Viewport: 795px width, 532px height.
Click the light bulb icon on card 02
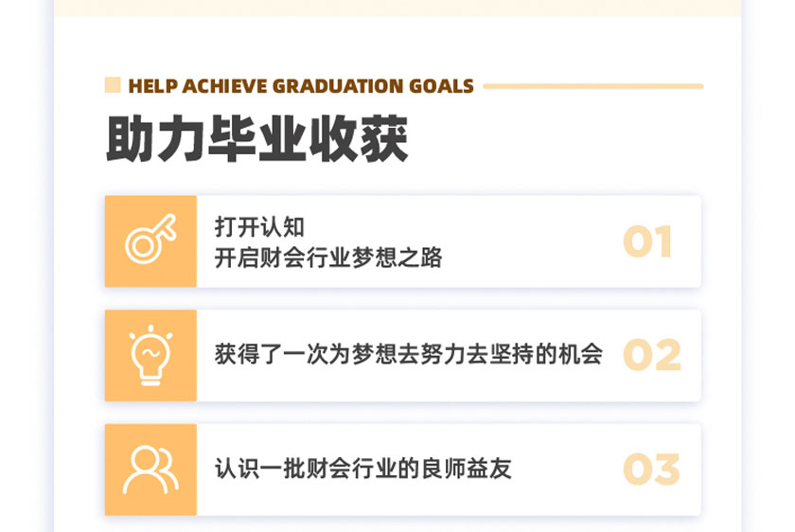[x=150, y=355]
